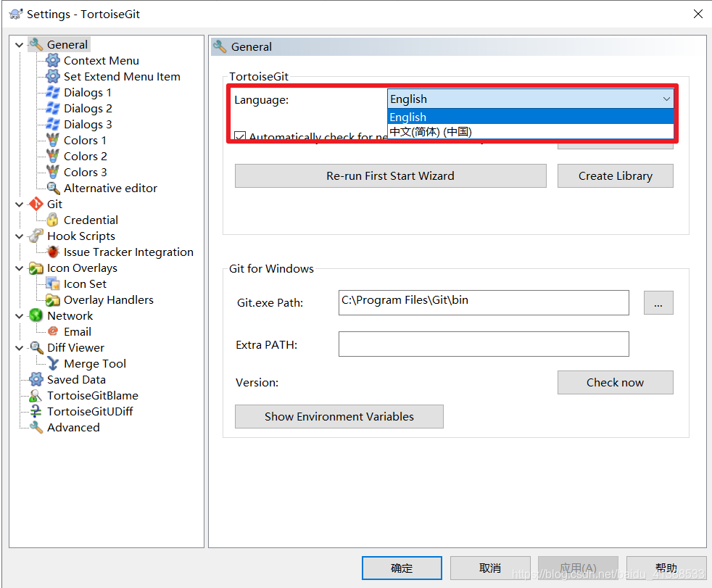Click the Language combo box arrow

tap(666, 99)
